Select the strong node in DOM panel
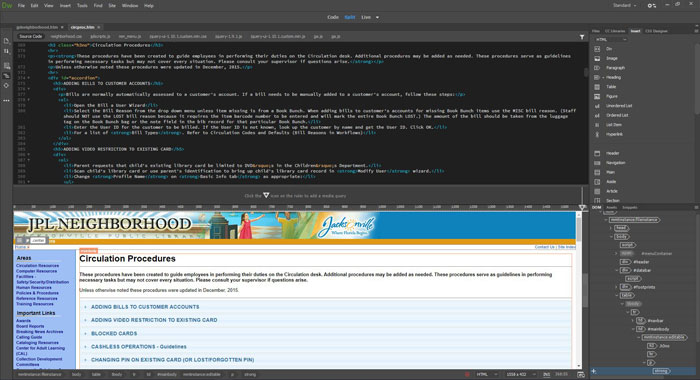The image size is (700, 380). (661, 371)
